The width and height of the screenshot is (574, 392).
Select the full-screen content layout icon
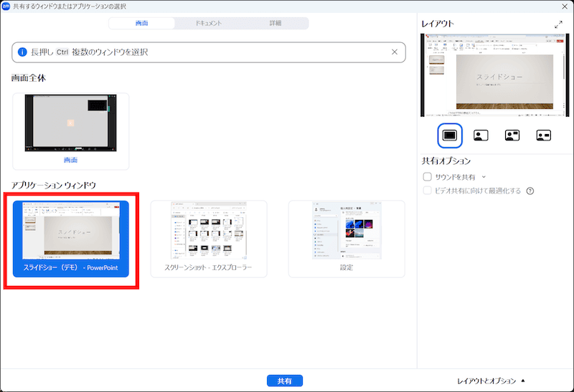pos(450,134)
